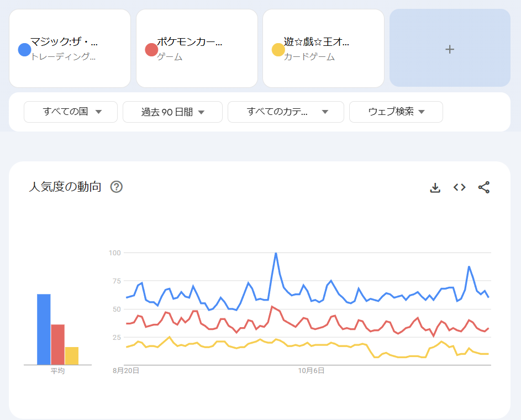Viewport: 521px width, 420px height.
Task: Click the blue line peak at 100
Action: (x=276, y=254)
